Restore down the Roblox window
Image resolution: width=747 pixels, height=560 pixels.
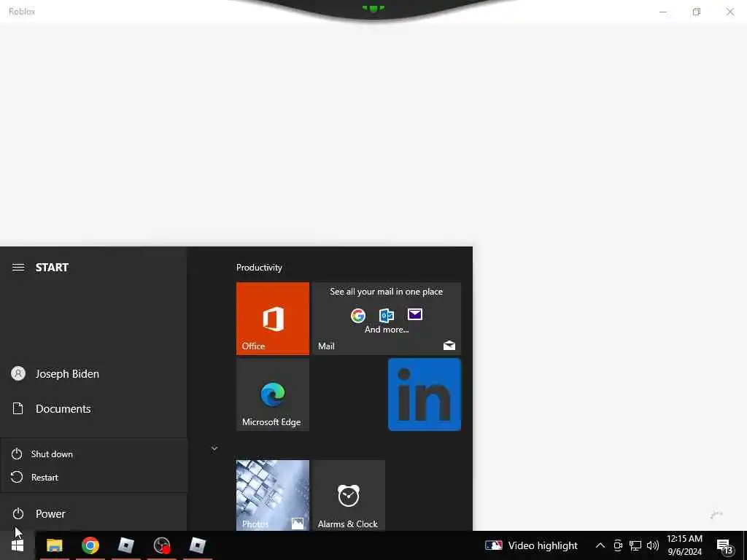[697, 12]
